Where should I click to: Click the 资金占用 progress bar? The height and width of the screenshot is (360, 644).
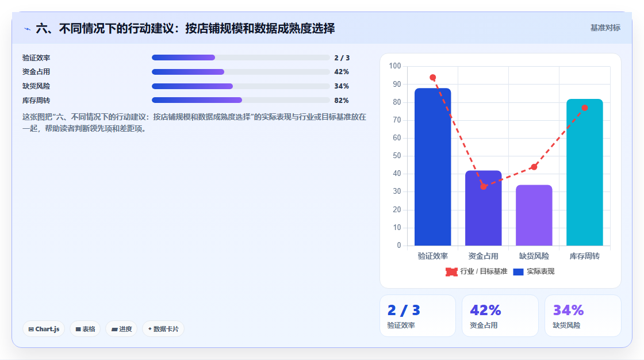pos(241,72)
